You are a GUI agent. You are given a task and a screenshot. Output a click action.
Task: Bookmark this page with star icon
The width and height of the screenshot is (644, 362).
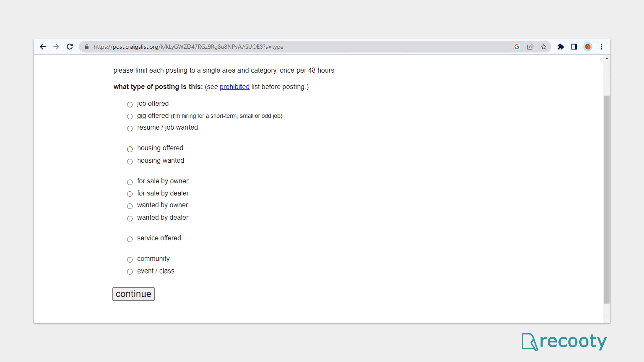[544, 47]
